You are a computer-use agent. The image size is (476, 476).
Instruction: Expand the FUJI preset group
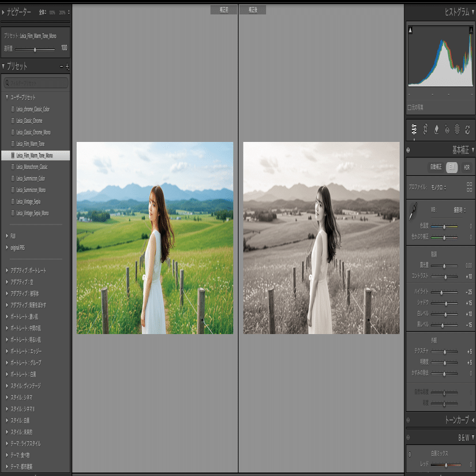7,235
